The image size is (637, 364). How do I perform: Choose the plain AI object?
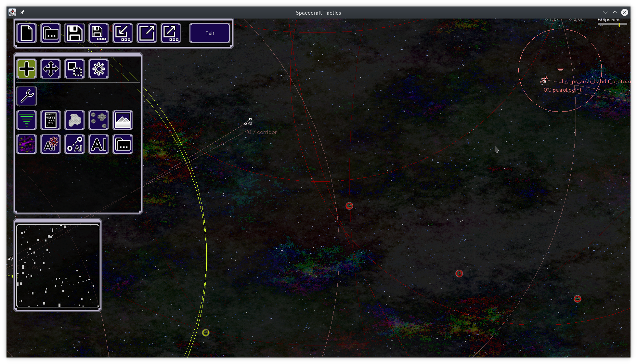pos(99,144)
